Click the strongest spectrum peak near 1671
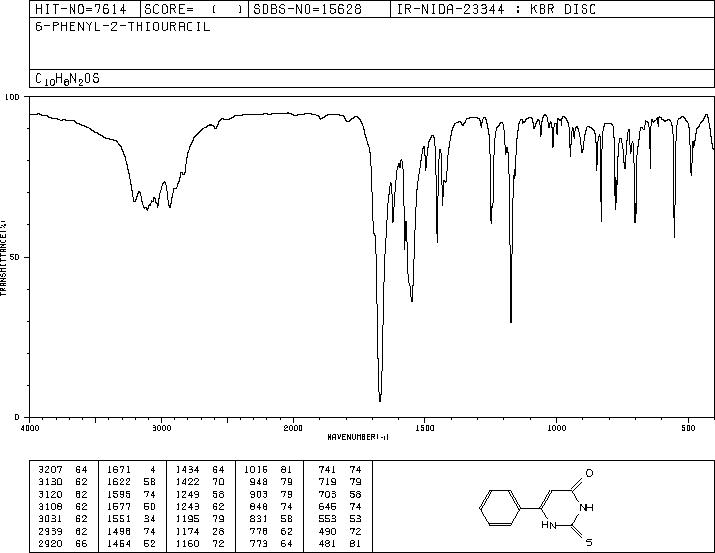This screenshot has width=715, height=553. point(380,400)
